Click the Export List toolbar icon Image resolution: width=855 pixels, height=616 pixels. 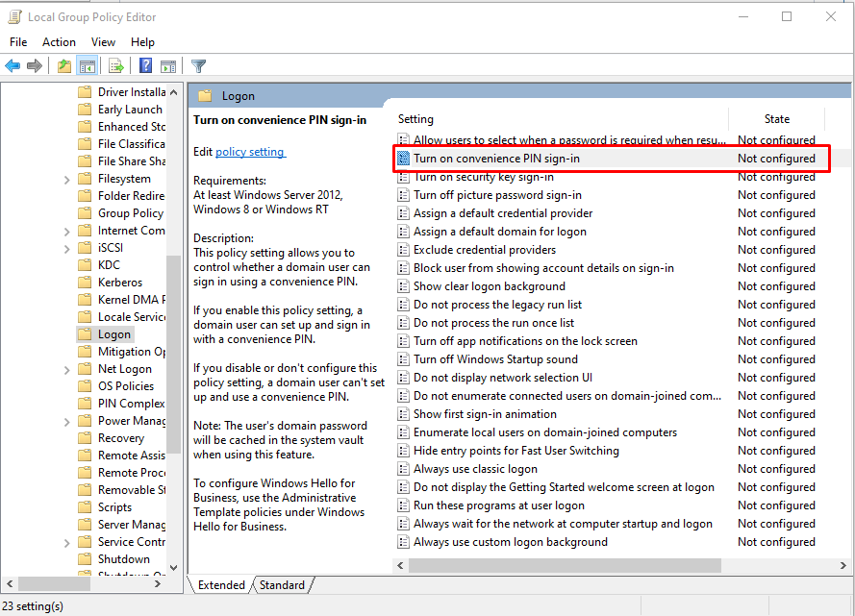[114, 65]
